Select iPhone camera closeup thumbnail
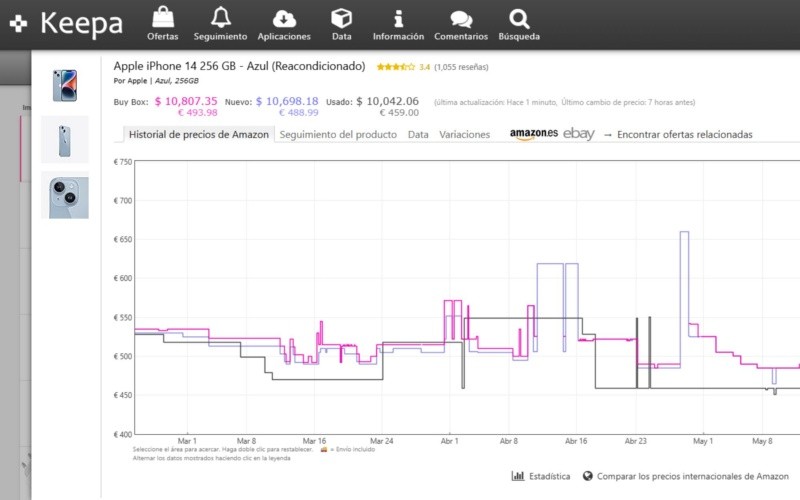This screenshot has height=500, width=800. [x=65, y=195]
